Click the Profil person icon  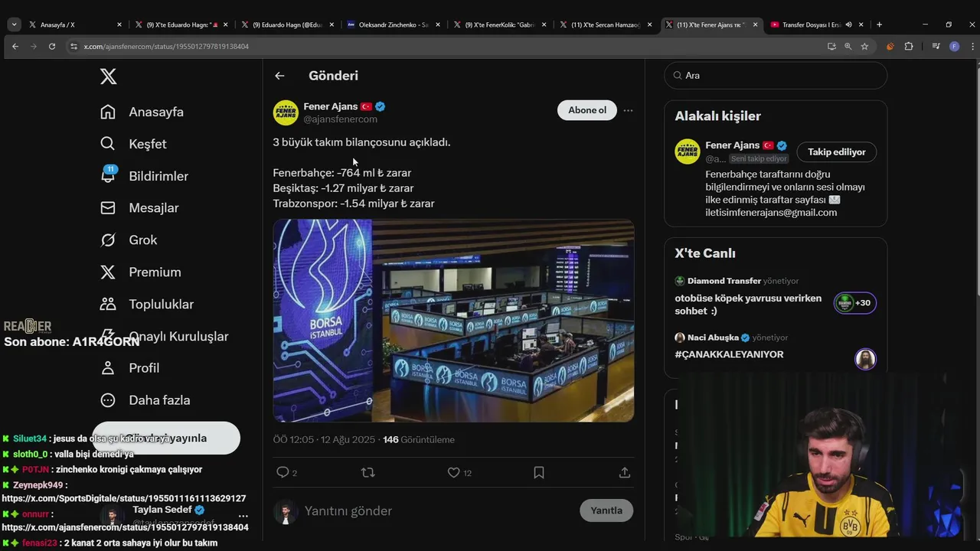point(108,368)
